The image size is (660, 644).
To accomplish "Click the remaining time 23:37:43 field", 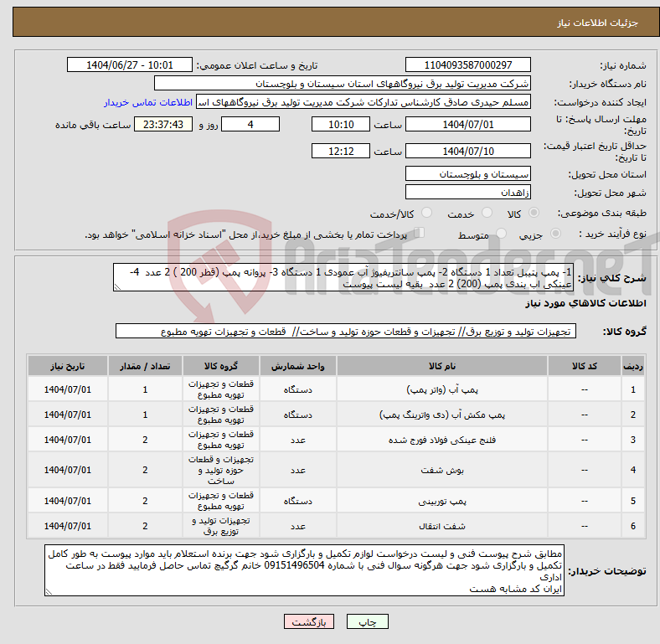I will [163, 124].
